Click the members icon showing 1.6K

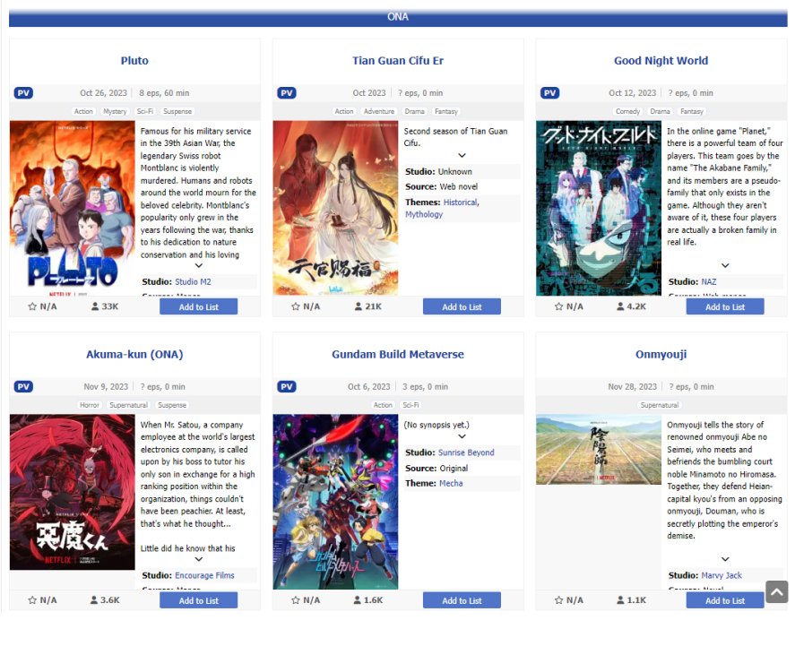coord(357,600)
